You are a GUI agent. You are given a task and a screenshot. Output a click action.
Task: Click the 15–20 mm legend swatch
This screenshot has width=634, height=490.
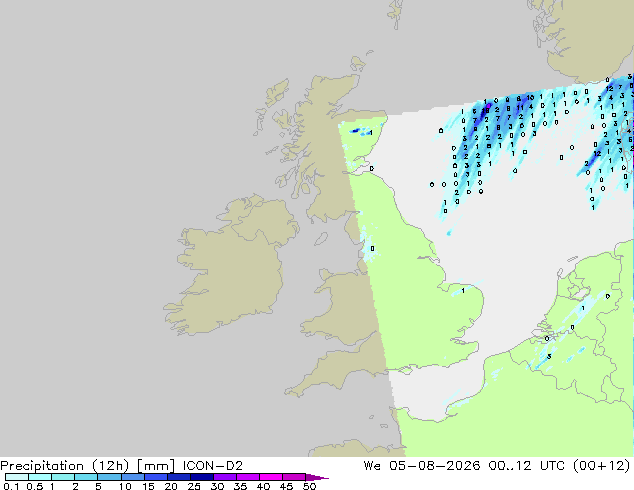tap(155, 477)
